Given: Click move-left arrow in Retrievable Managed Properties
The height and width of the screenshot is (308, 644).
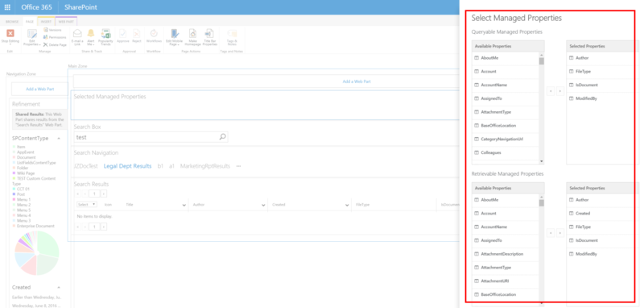Looking at the screenshot, I should [551, 233].
